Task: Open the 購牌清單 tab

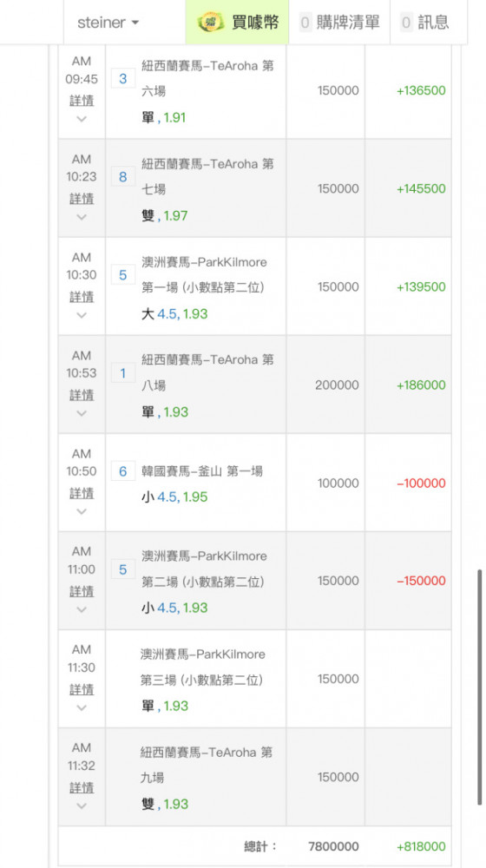Action: [339, 23]
